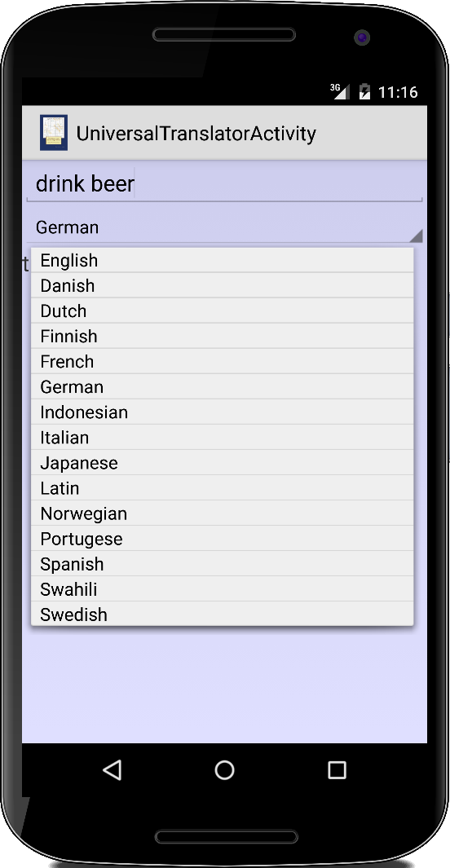Tap the Android back navigation button
Image resolution: width=450 pixels, height=868 pixels.
pyautogui.click(x=112, y=769)
